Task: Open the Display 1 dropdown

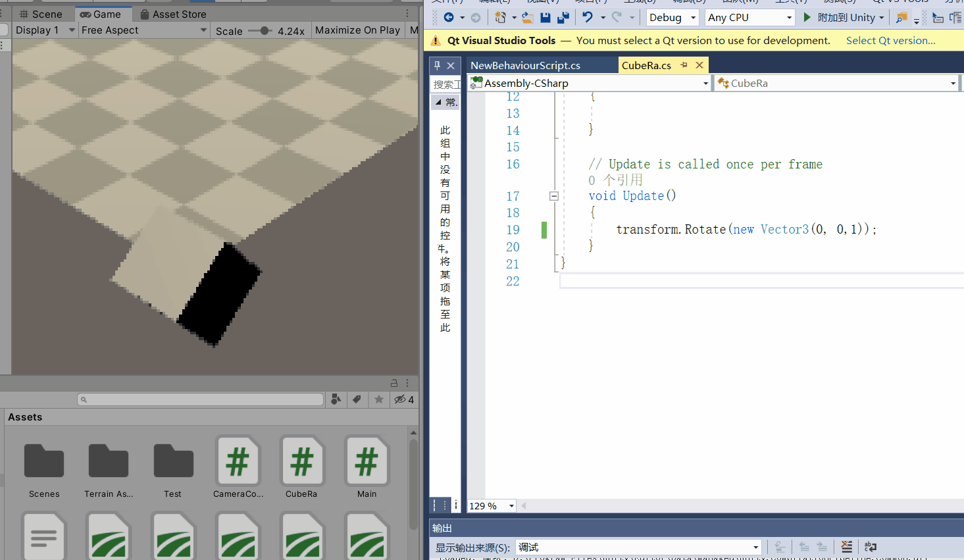Action: [45, 30]
